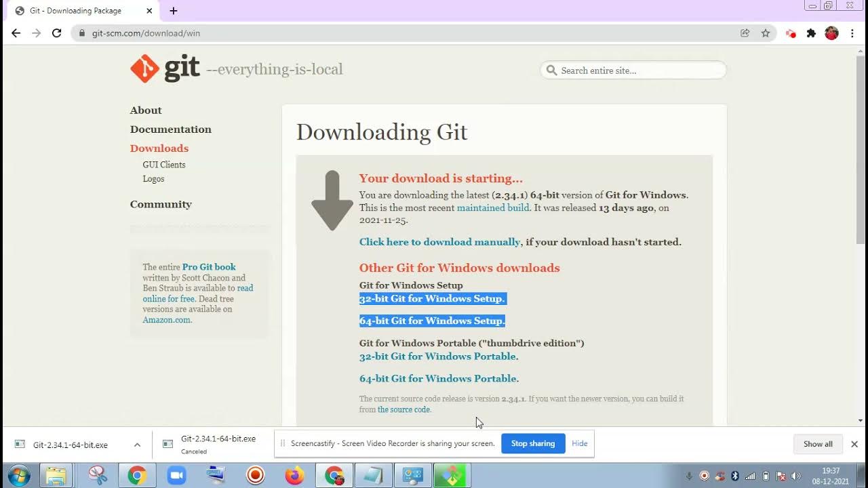Click the git logo at page top

pos(165,68)
